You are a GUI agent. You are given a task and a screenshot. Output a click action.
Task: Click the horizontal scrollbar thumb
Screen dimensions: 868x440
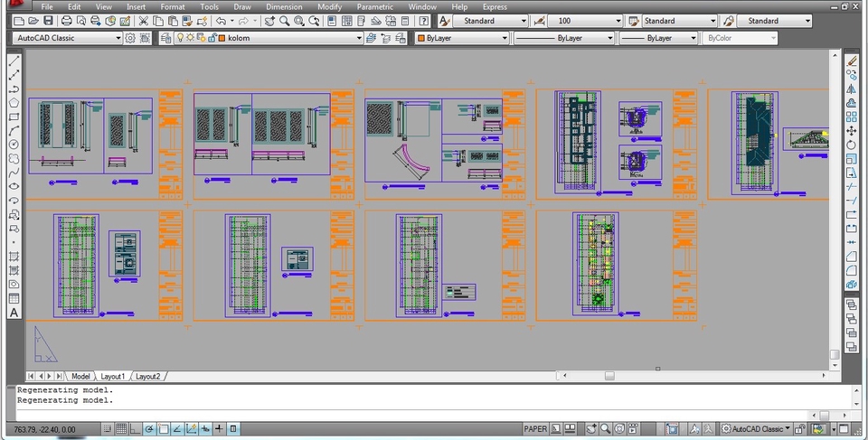point(609,376)
